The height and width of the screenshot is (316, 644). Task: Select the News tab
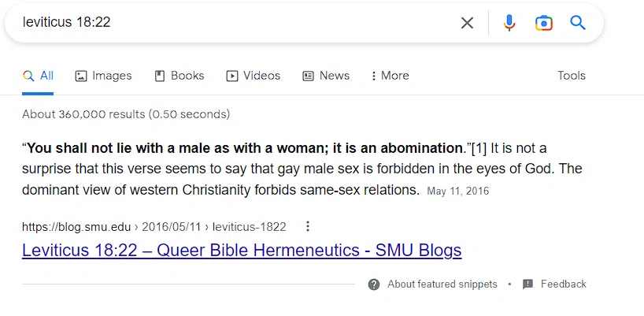(x=326, y=76)
